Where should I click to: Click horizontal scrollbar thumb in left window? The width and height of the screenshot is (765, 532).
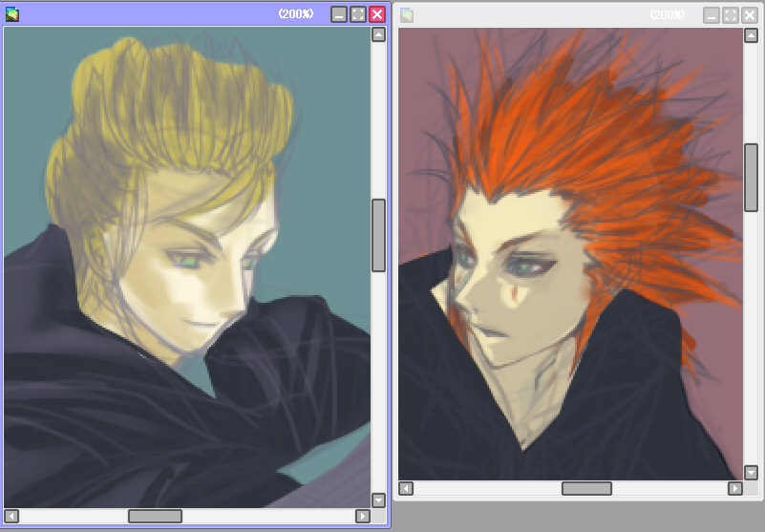[x=155, y=516]
